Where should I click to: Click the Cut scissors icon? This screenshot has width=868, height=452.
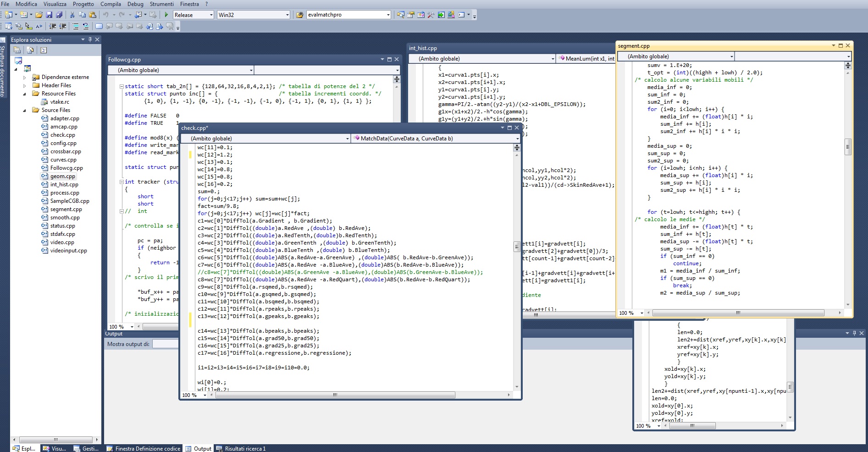click(x=72, y=15)
